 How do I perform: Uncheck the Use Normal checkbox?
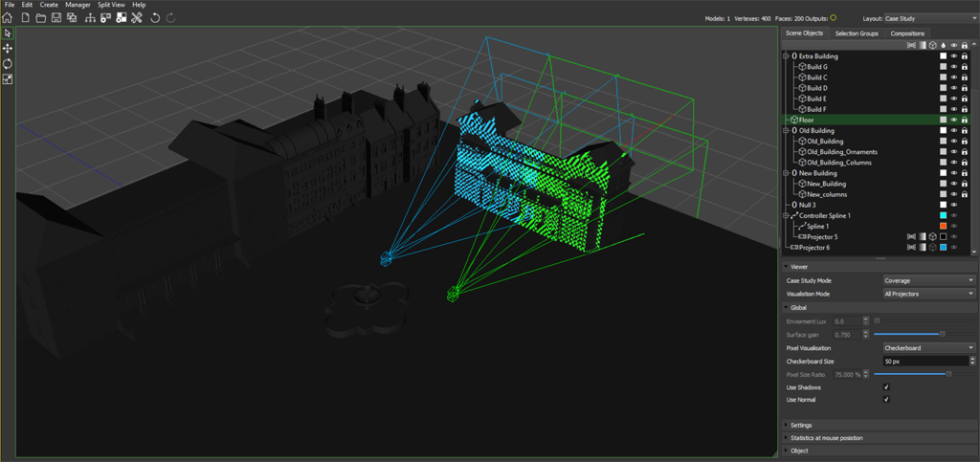(x=886, y=399)
